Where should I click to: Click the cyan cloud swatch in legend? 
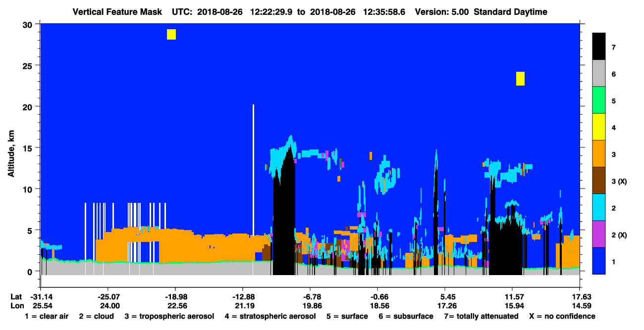(599, 207)
